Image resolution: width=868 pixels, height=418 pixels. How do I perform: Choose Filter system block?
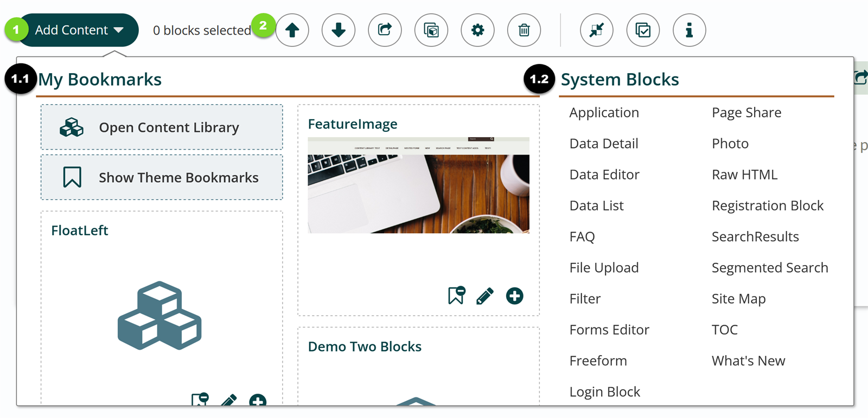coord(585,299)
